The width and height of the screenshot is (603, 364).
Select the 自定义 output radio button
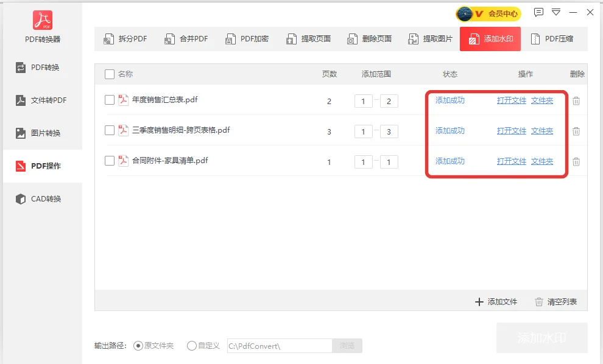click(x=191, y=346)
